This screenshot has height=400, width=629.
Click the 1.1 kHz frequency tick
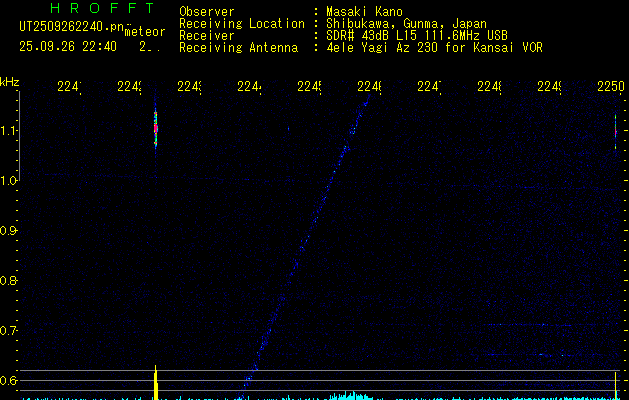click(9, 131)
